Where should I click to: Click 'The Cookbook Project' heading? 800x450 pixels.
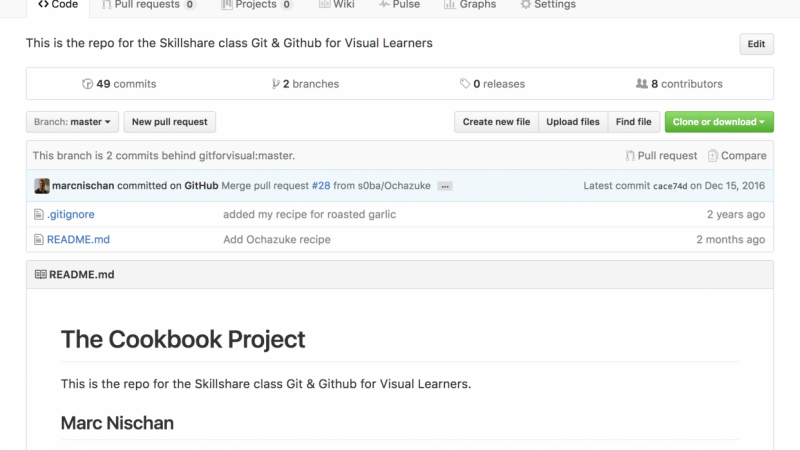click(183, 339)
